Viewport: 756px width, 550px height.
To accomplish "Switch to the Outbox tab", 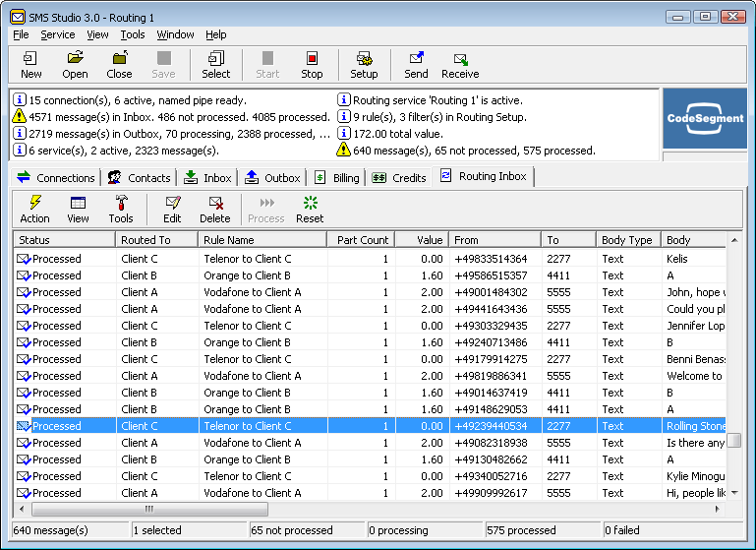I will point(272,178).
